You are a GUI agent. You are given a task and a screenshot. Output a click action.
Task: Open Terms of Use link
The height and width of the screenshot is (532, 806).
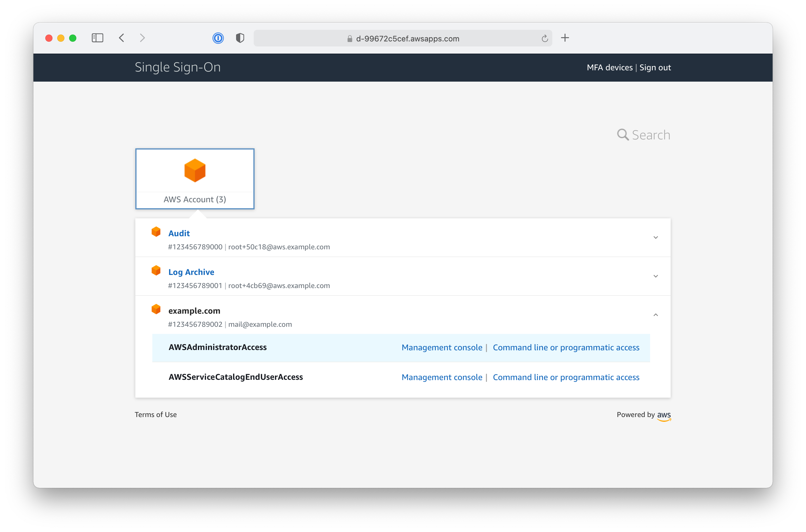tap(156, 415)
